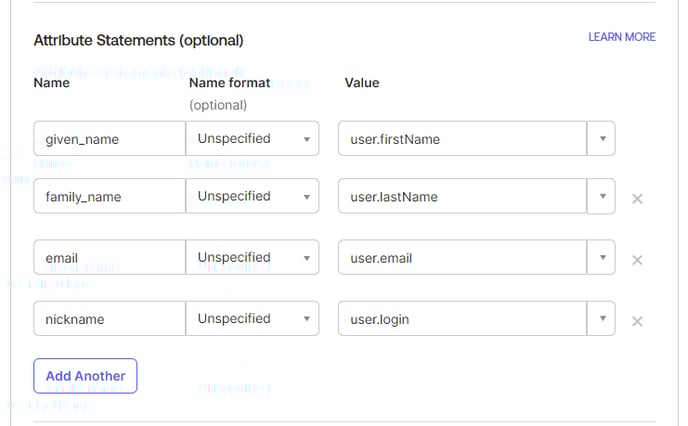688x426 pixels.
Task: Open Name format dropdown for given_name
Action: tap(253, 139)
